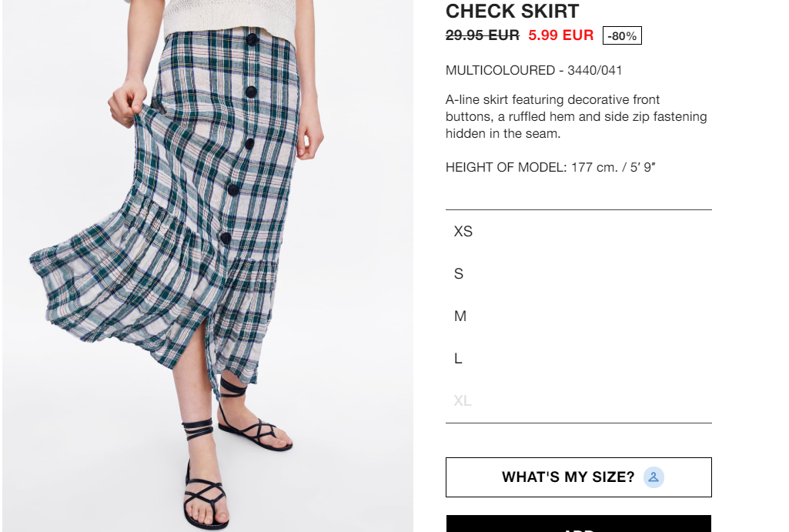789x532 pixels.
Task: Click the HEIGHT OF MODEL text
Action: coord(550,167)
